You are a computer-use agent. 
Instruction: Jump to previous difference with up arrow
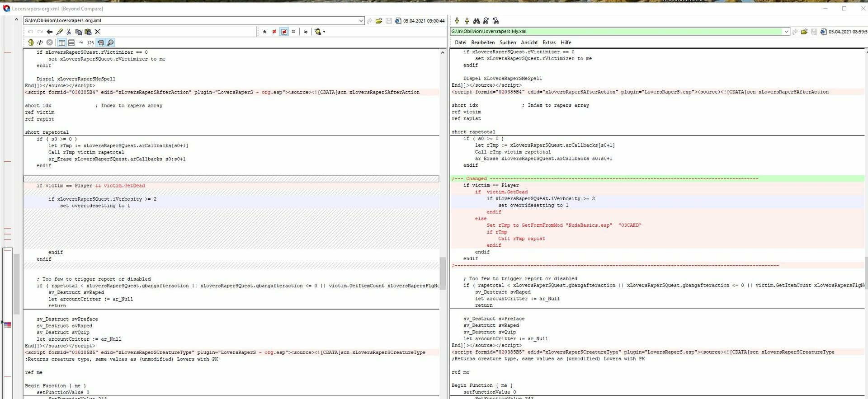click(x=467, y=21)
